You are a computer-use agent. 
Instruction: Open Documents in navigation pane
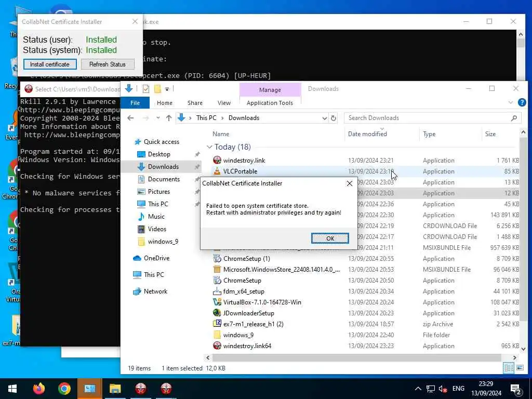(x=164, y=179)
